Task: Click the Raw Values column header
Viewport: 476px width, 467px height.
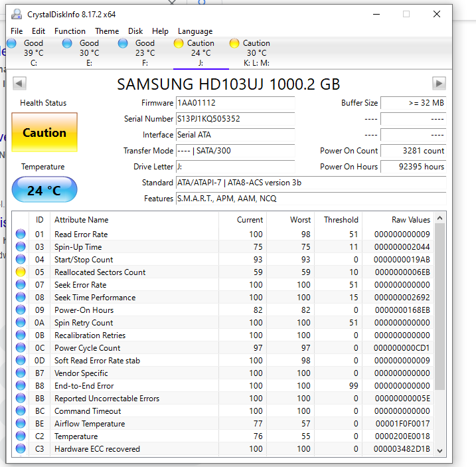Action: [398, 220]
